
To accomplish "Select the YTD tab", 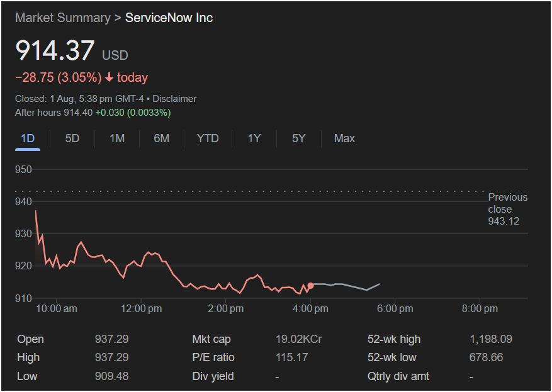I will [x=208, y=138].
